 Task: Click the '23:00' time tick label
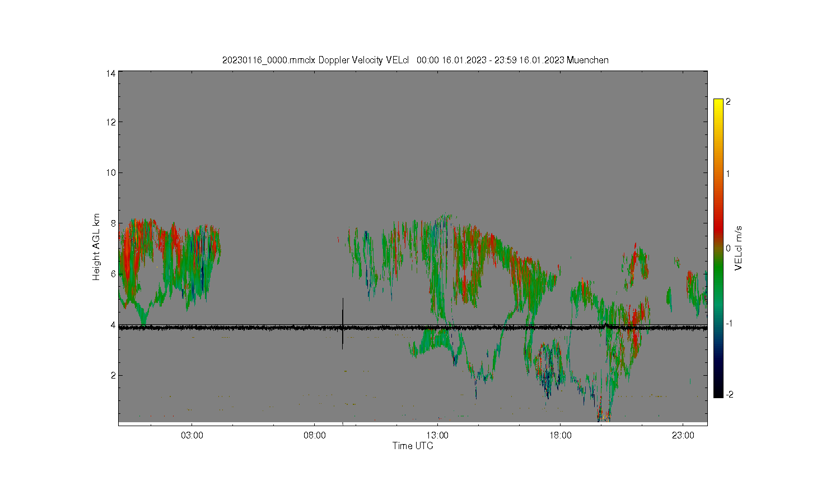pos(683,436)
